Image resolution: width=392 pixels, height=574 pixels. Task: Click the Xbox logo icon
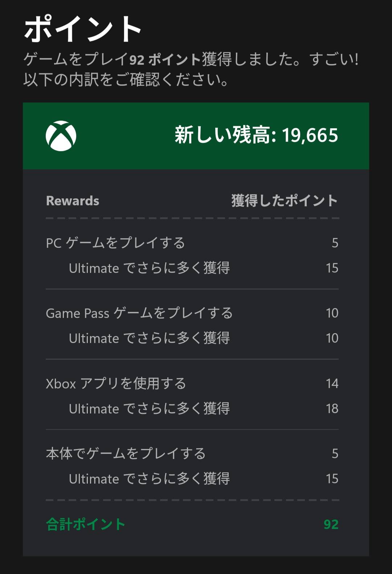61,136
